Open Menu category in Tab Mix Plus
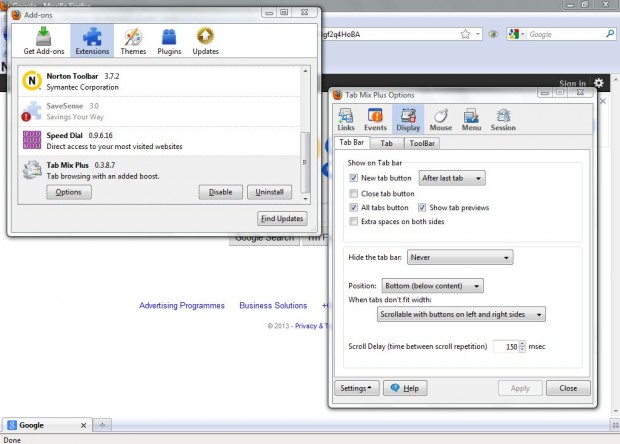 tap(471, 119)
